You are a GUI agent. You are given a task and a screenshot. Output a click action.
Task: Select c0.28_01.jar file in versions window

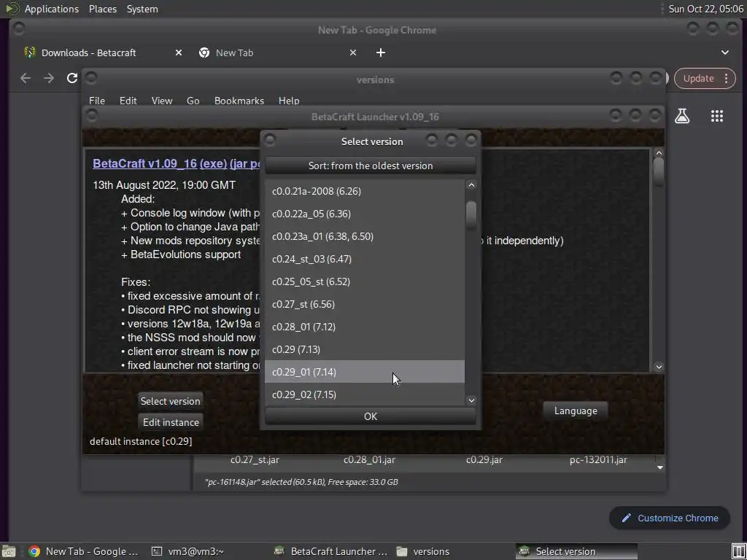[x=369, y=460]
